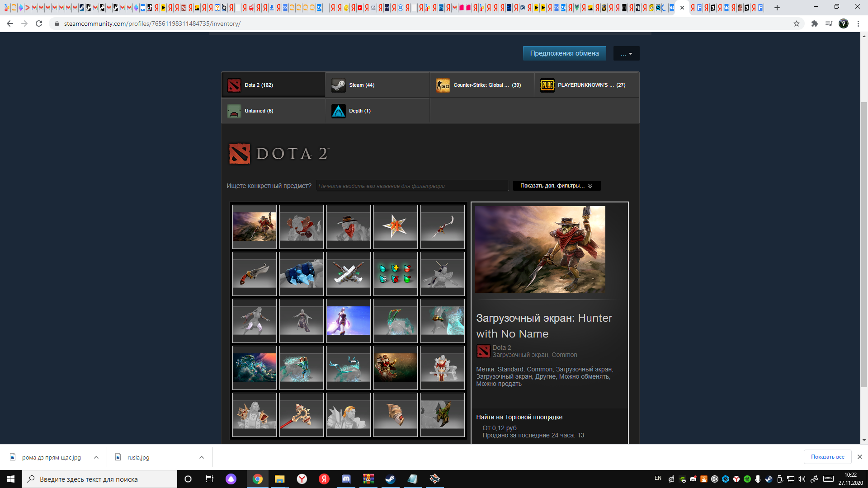This screenshot has height=488, width=868.
Task: Close the downloads bar
Action: [860, 457]
